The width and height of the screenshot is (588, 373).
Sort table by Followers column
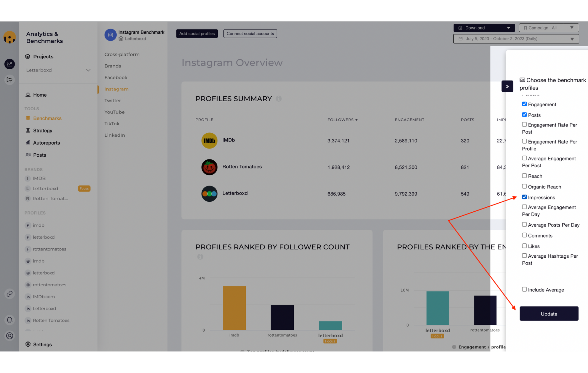[x=342, y=120]
